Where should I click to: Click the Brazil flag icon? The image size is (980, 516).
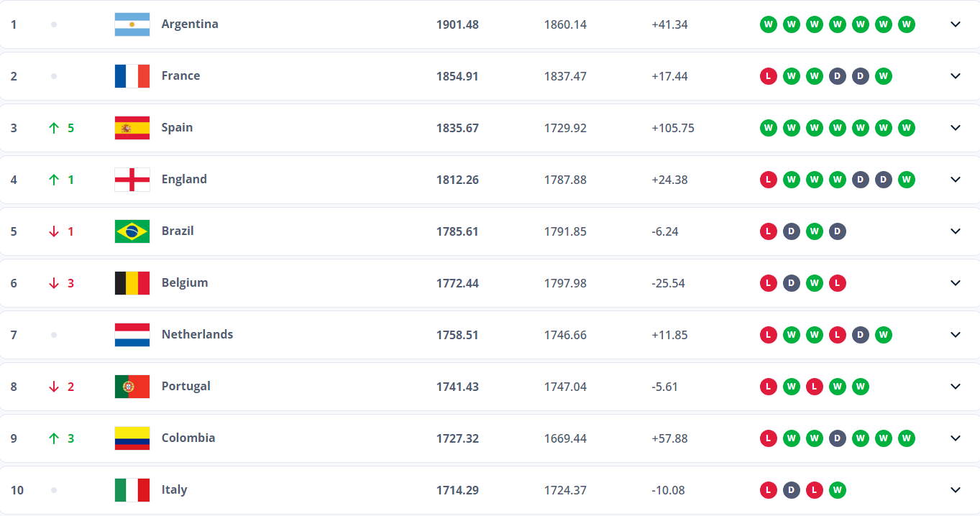pos(132,231)
